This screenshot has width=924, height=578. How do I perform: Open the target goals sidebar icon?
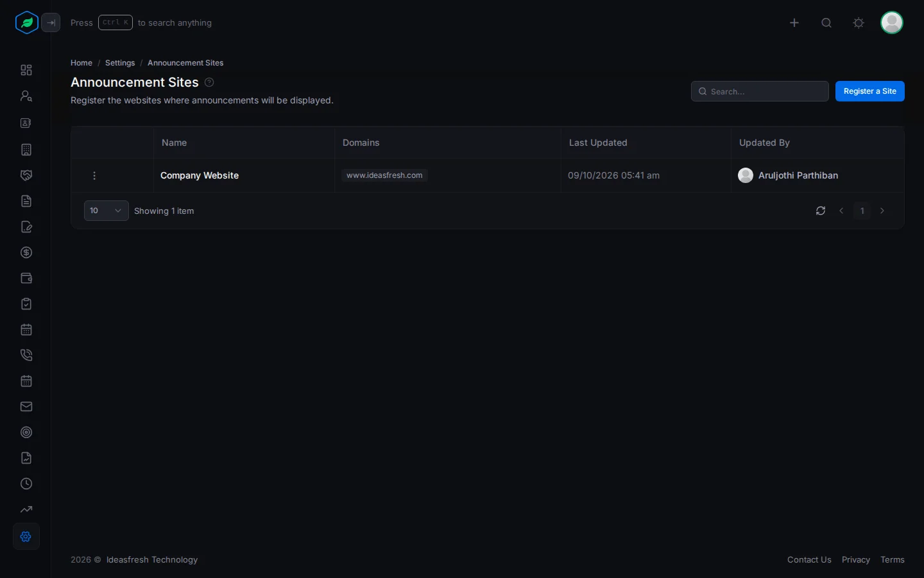26,432
